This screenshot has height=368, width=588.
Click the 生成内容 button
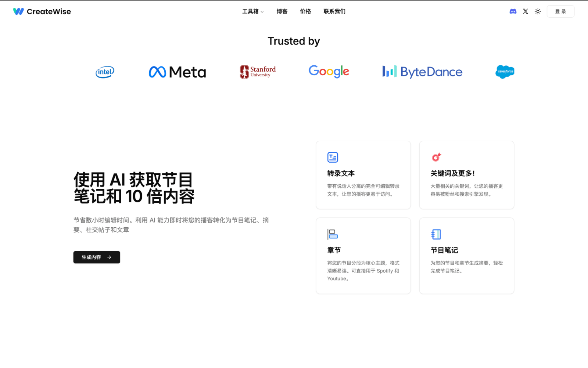97,257
